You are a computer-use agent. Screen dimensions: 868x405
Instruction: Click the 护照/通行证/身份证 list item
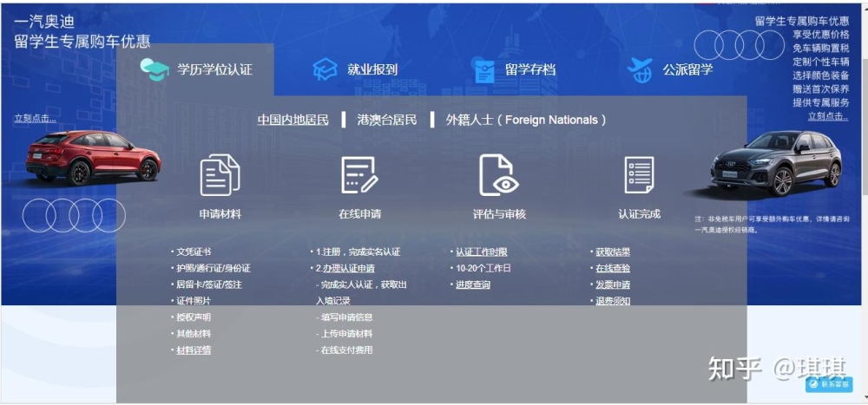point(214,268)
